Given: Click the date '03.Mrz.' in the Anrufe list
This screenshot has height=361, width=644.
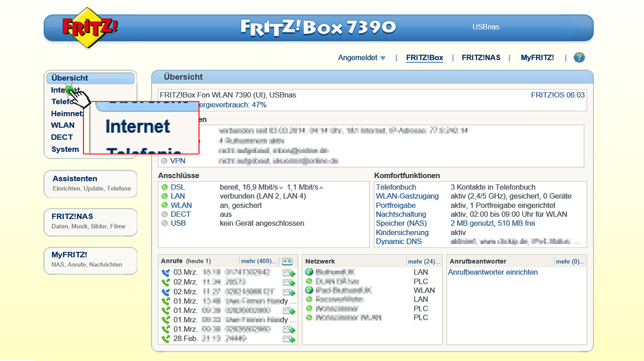Looking at the screenshot, I should click(x=186, y=273).
